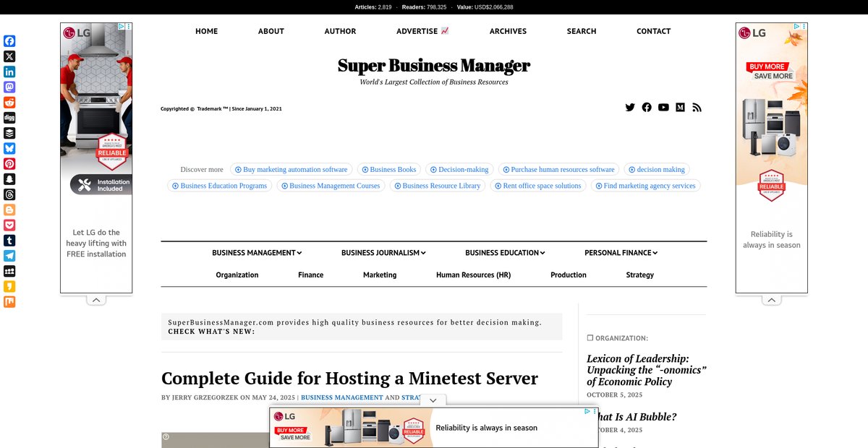
Task: Open the header YouTube icon
Action: [x=663, y=107]
